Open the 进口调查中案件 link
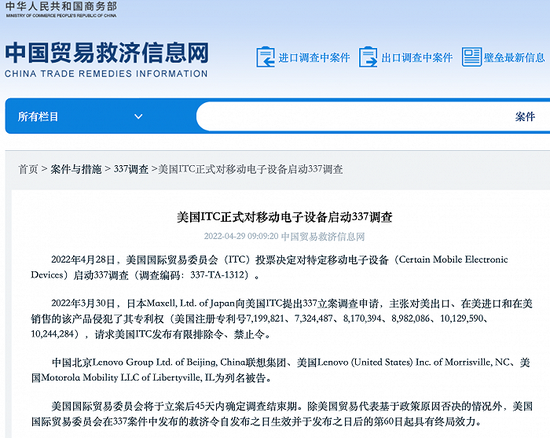This screenshot has width=550, height=438. pos(314,58)
